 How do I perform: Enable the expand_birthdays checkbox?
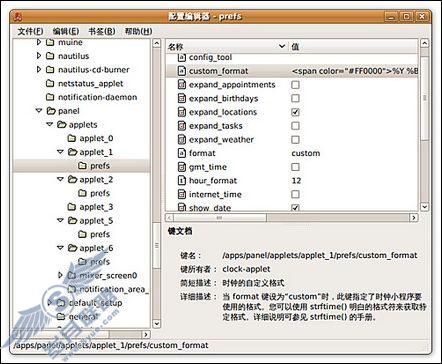(295, 98)
